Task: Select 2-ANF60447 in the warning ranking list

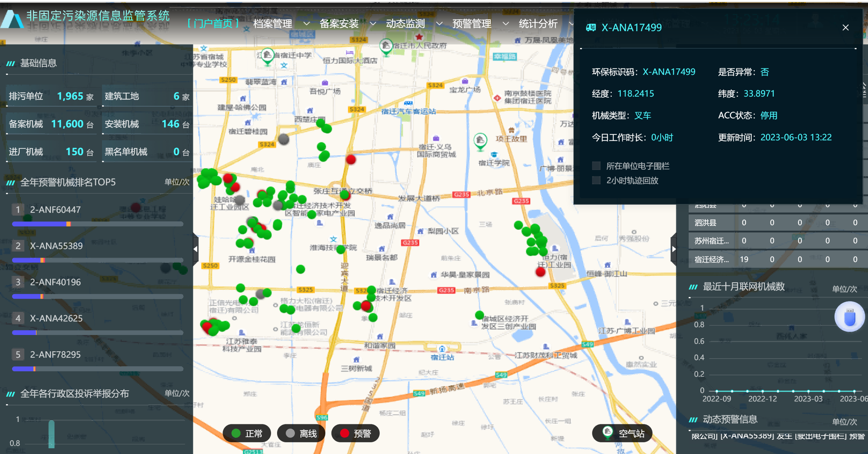Action: point(56,209)
